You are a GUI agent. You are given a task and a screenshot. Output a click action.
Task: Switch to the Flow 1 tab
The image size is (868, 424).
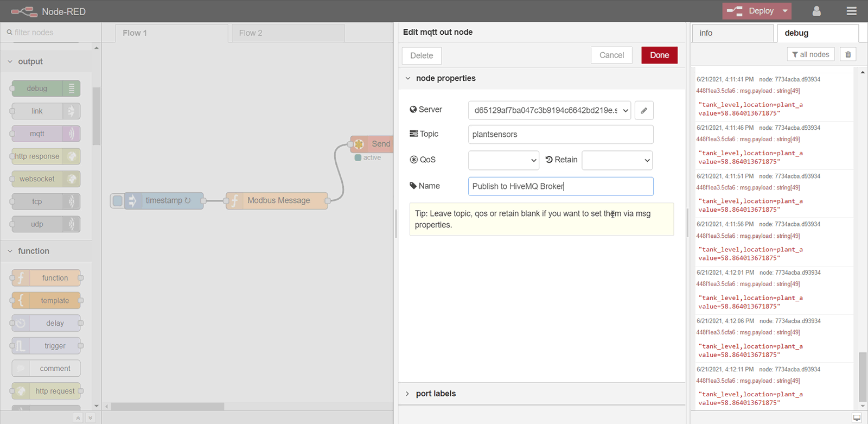[171, 33]
